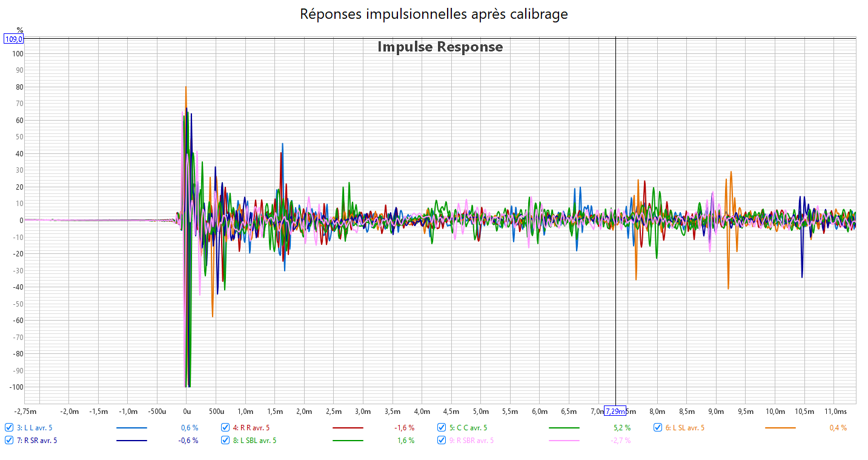
Task: Click the % unit label on Y axis
Action: coord(20,30)
